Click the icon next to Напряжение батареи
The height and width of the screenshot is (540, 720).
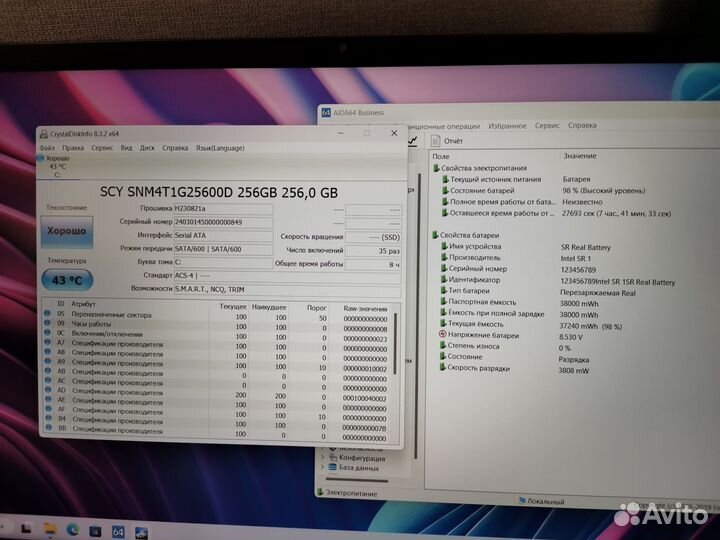tap(443, 335)
